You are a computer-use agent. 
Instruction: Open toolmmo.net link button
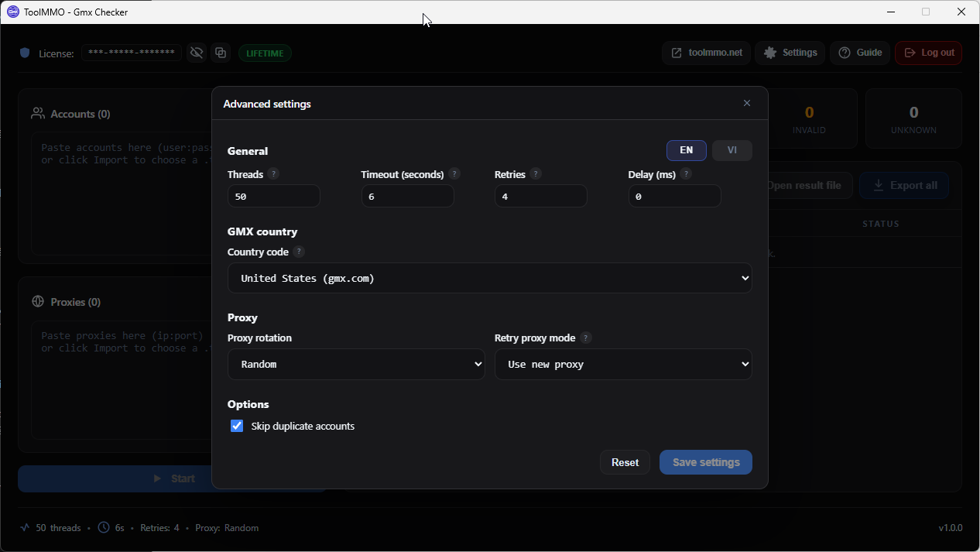(706, 53)
